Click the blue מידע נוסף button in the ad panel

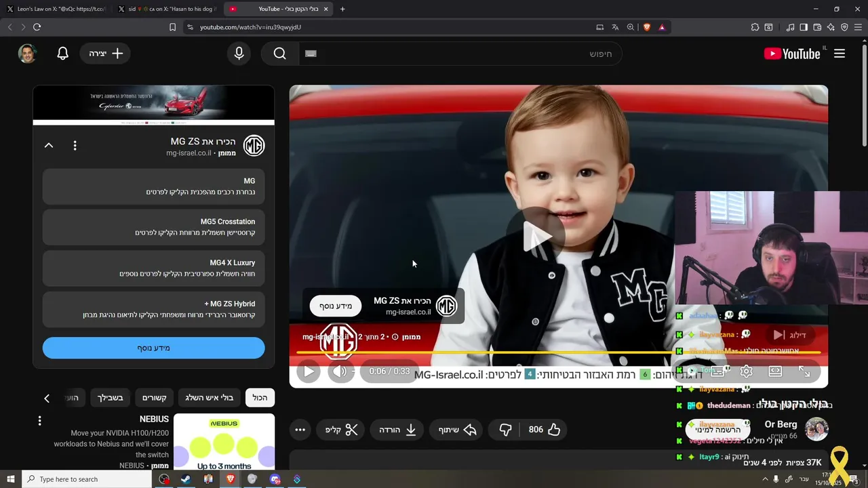click(x=154, y=348)
